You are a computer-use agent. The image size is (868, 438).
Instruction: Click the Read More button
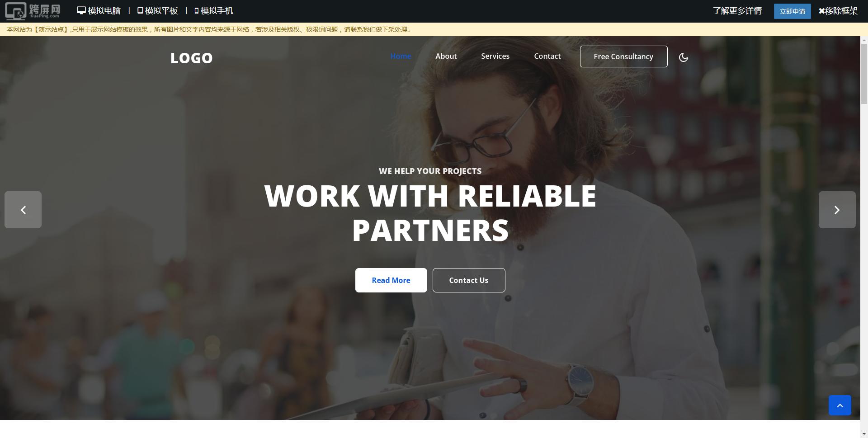(391, 280)
